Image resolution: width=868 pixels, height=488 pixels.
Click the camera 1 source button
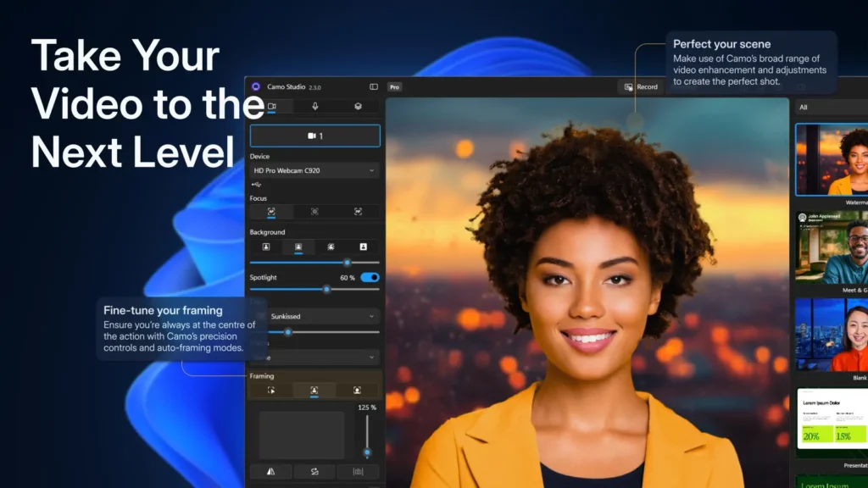click(x=314, y=136)
